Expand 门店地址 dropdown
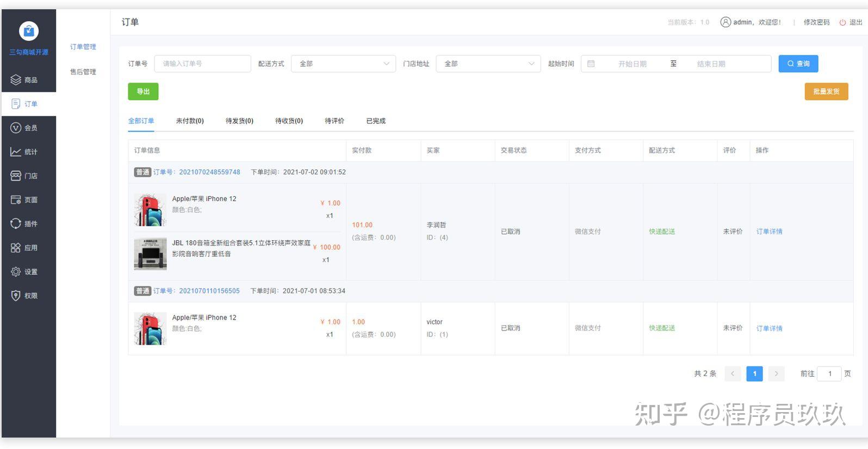The height and width of the screenshot is (449, 868). [488, 64]
